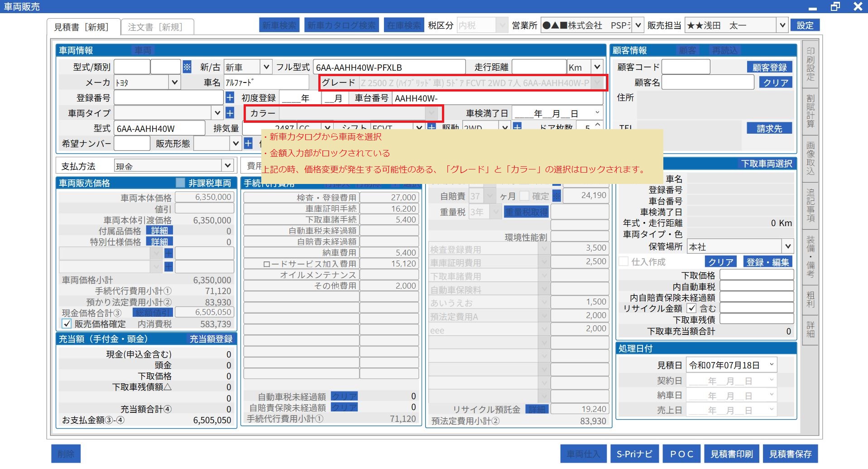868x469 pixels.
Task: Open the 支払方法 dropdown
Action: click(x=227, y=166)
